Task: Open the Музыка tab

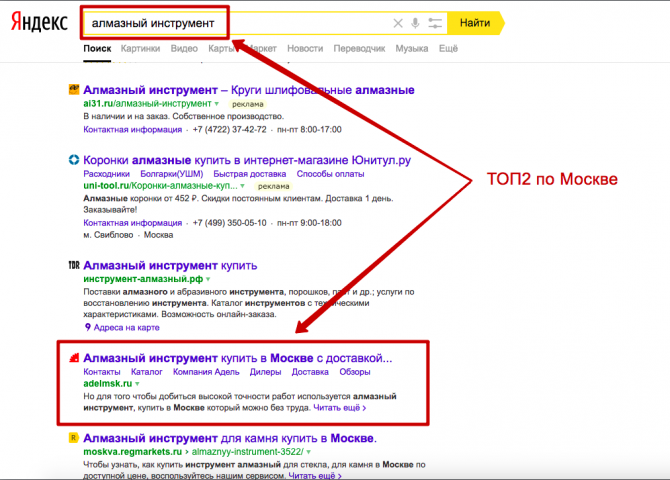Action: (412, 48)
